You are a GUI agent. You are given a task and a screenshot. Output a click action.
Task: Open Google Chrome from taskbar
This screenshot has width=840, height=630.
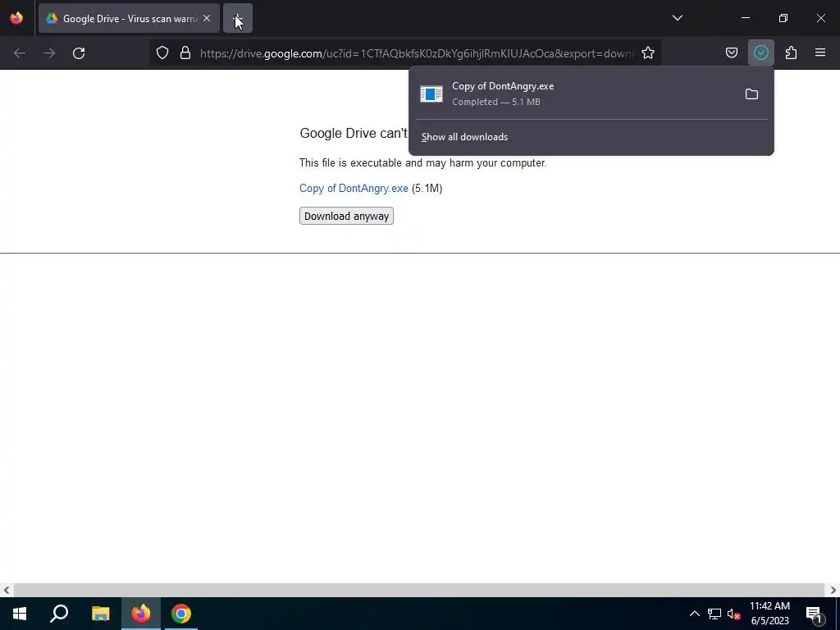click(x=181, y=614)
